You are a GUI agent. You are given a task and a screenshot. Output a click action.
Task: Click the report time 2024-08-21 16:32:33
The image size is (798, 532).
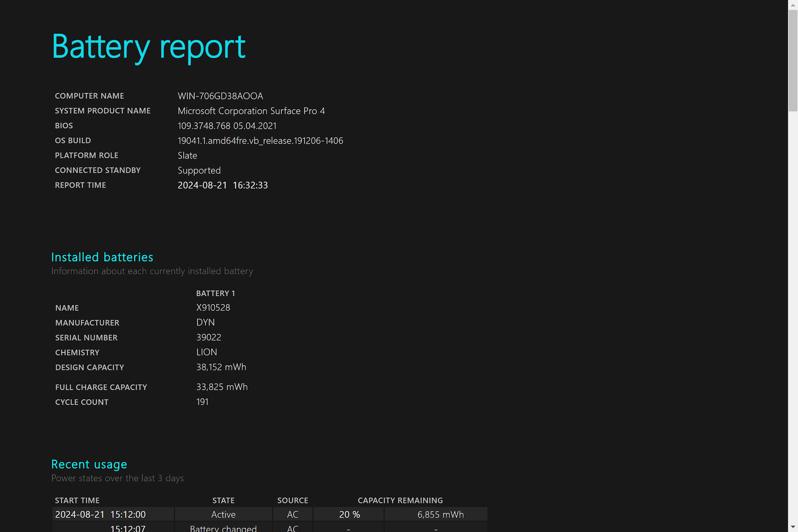point(222,185)
